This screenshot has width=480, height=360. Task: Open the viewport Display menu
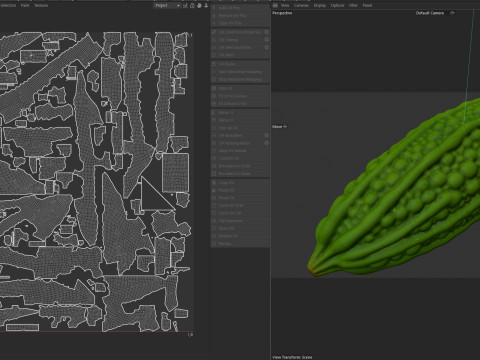[x=320, y=5]
